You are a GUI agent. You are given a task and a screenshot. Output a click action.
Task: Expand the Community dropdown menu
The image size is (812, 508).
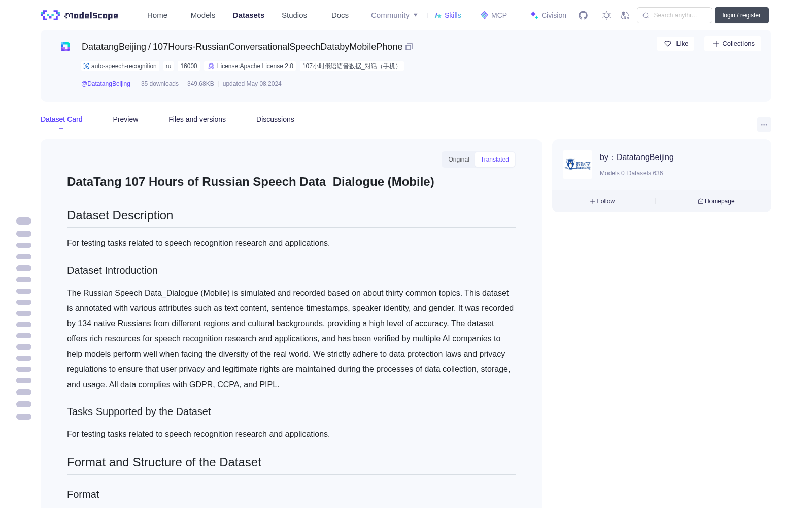click(x=394, y=15)
